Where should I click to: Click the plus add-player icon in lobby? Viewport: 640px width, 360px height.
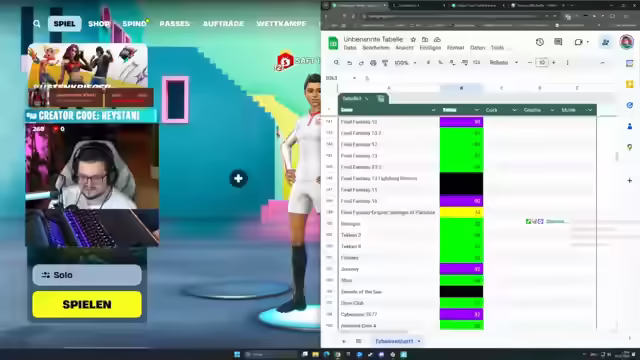[x=238, y=178]
